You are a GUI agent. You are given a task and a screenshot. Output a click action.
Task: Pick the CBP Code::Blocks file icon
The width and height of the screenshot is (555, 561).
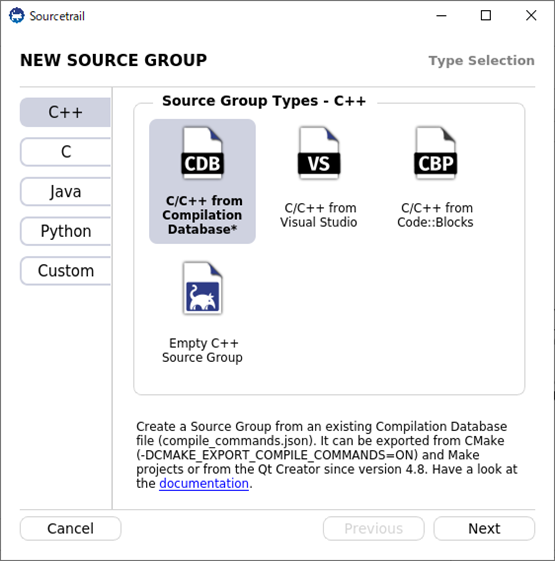(x=435, y=153)
